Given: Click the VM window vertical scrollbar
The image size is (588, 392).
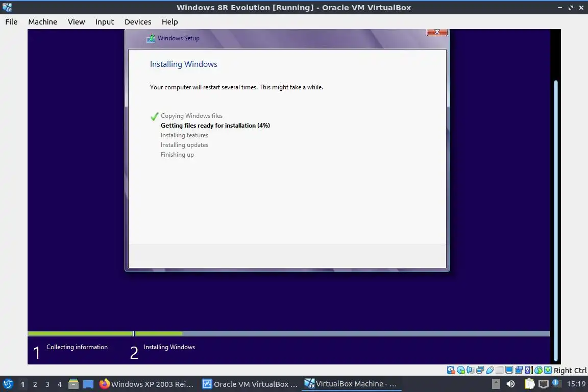Looking at the screenshot, I should coord(556,220).
